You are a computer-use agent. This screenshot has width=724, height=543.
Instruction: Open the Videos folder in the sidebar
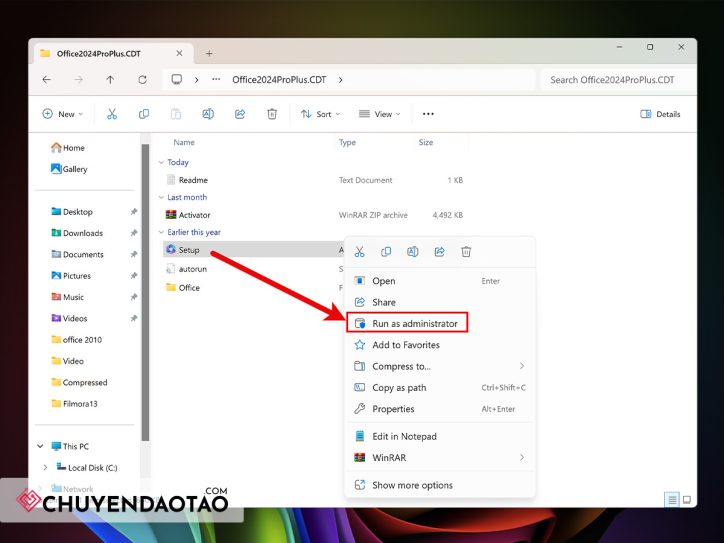69,318
